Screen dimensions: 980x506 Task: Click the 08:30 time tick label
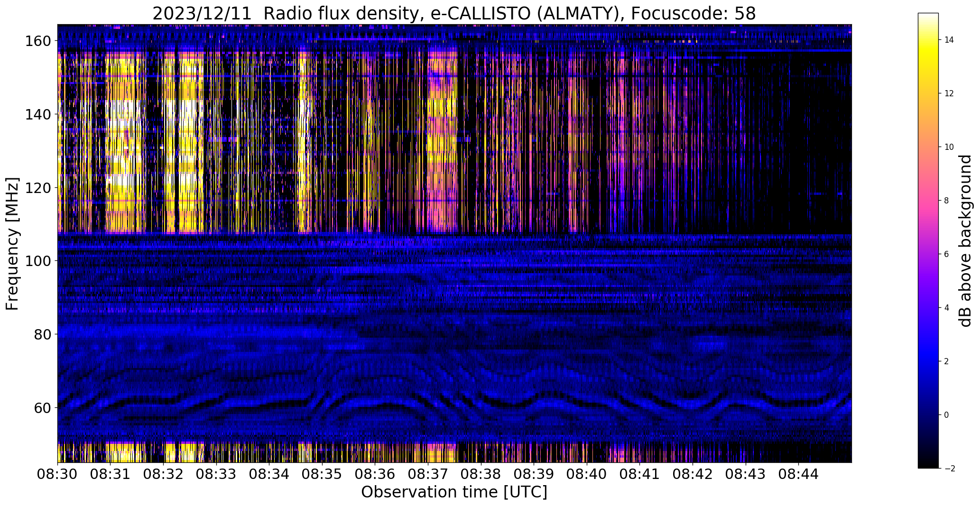tap(58, 474)
